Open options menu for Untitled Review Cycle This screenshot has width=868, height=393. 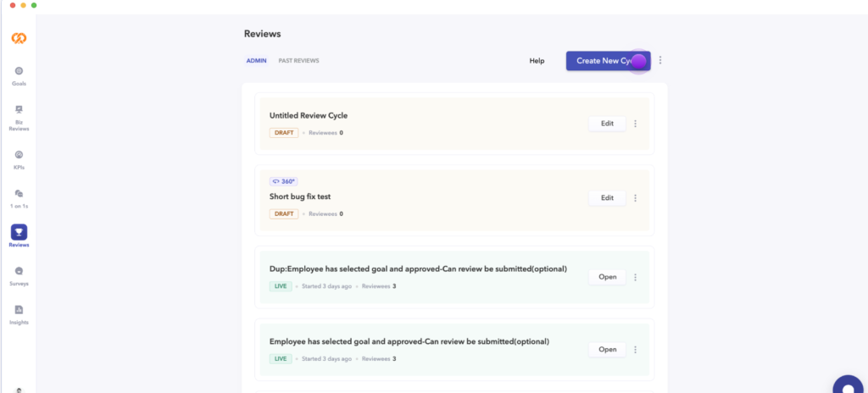[636, 124]
